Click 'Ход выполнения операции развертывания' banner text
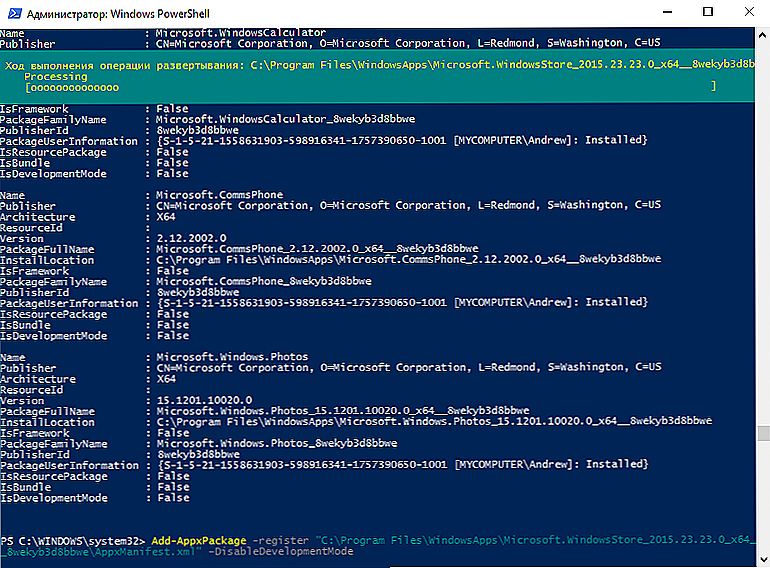The image size is (770, 568). (x=124, y=66)
